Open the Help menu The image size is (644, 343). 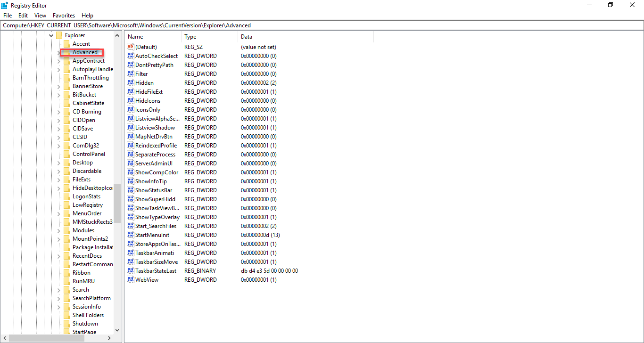tap(87, 16)
